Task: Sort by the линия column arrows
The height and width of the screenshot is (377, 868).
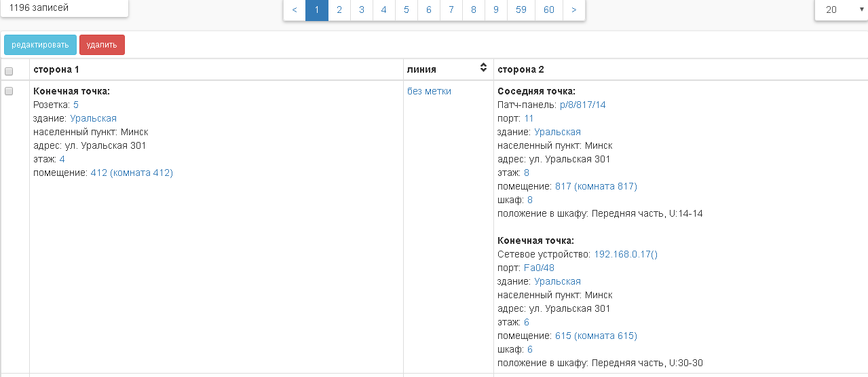Action: tap(483, 68)
